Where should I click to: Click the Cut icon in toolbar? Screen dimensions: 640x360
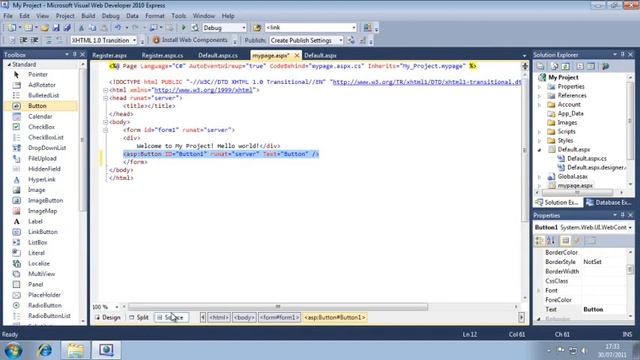[x=81, y=28]
